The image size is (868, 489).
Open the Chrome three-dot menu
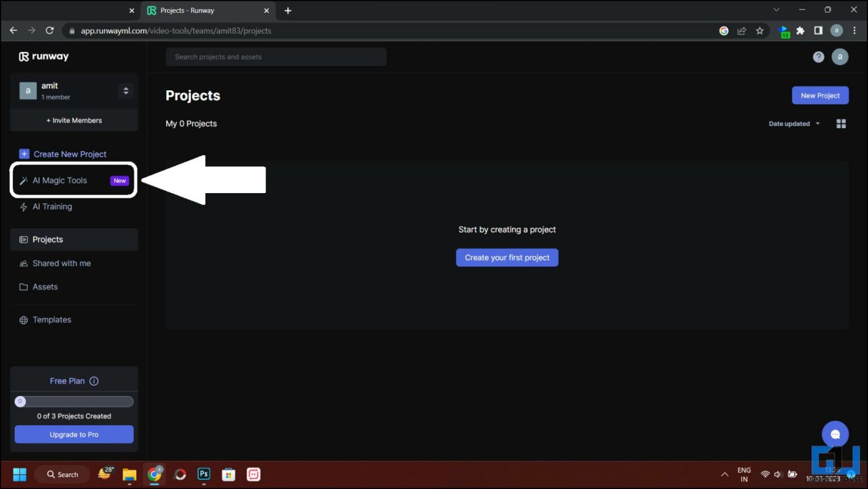pyautogui.click(x=854, y=30)
